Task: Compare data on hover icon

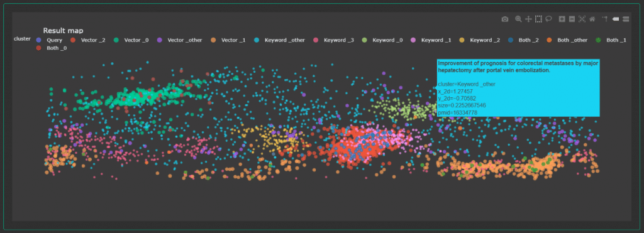Action: click(x=626, y=19)
